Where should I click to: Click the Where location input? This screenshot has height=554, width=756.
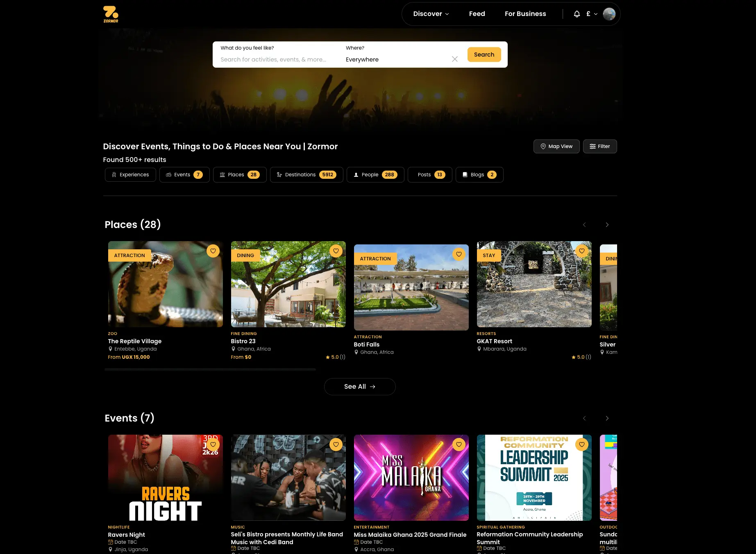pos(396,59)
